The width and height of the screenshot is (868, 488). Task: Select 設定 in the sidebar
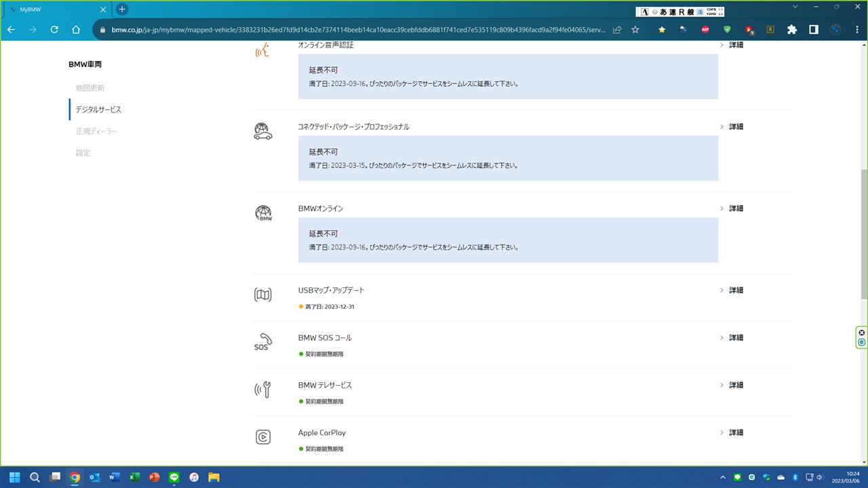[83, 153]
